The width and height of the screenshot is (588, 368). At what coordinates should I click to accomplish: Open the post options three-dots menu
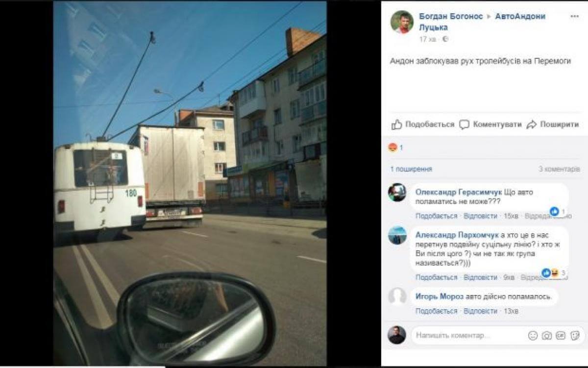[574, 16]
